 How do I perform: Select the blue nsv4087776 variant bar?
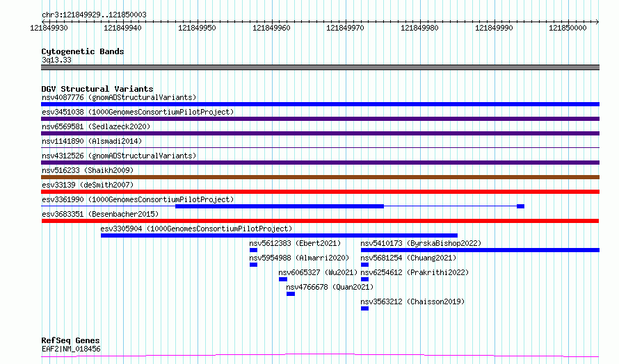point(320,104)
